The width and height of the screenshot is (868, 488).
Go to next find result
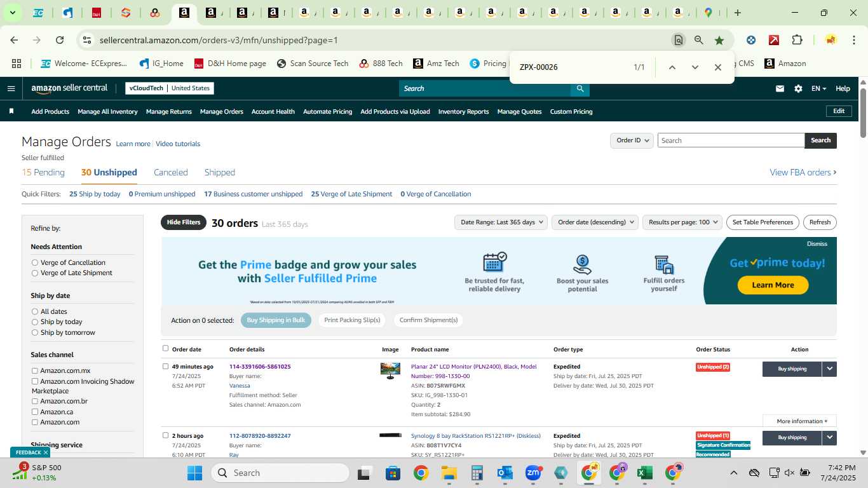[695, 67]
